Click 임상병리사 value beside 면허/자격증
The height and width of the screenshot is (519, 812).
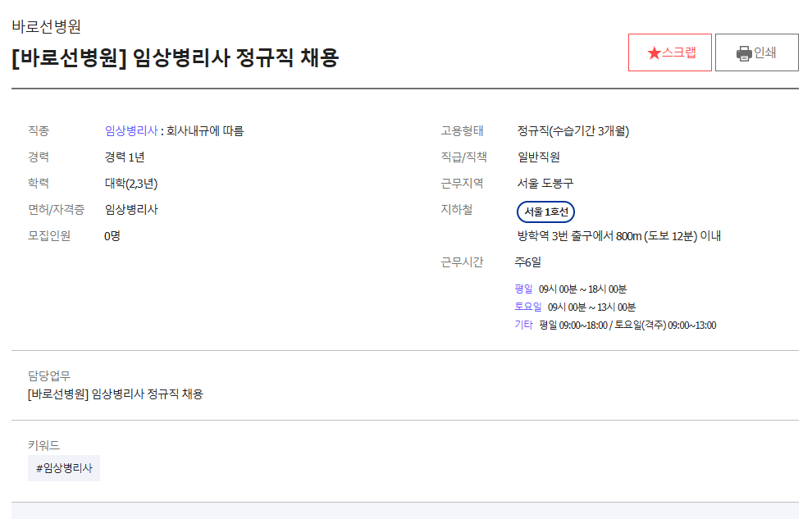pyautogui.click(x=131, y=209)
